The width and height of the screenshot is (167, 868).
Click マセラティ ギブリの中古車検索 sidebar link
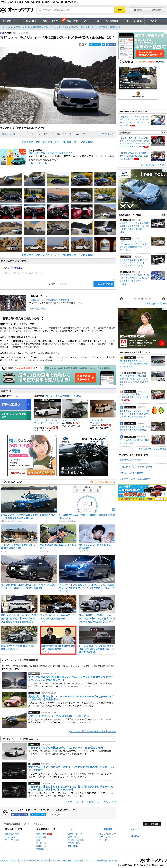coord(135,479)
